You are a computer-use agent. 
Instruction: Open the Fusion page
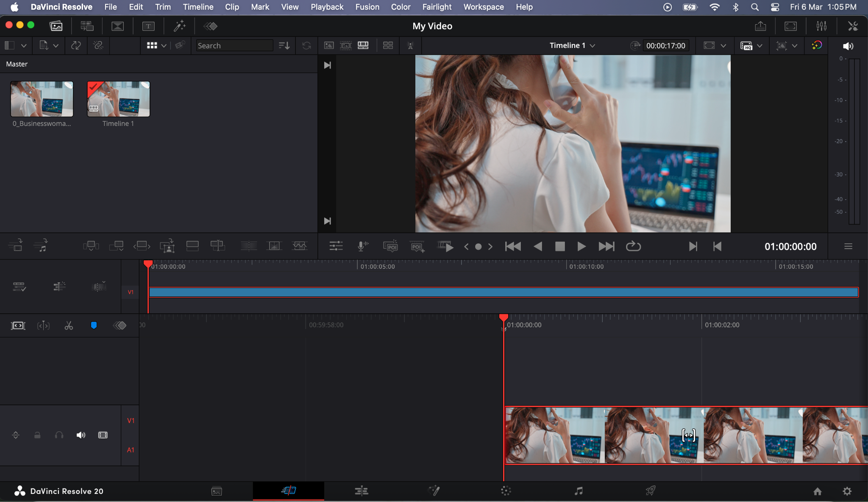pyautogui.click(x=434, y=491)
